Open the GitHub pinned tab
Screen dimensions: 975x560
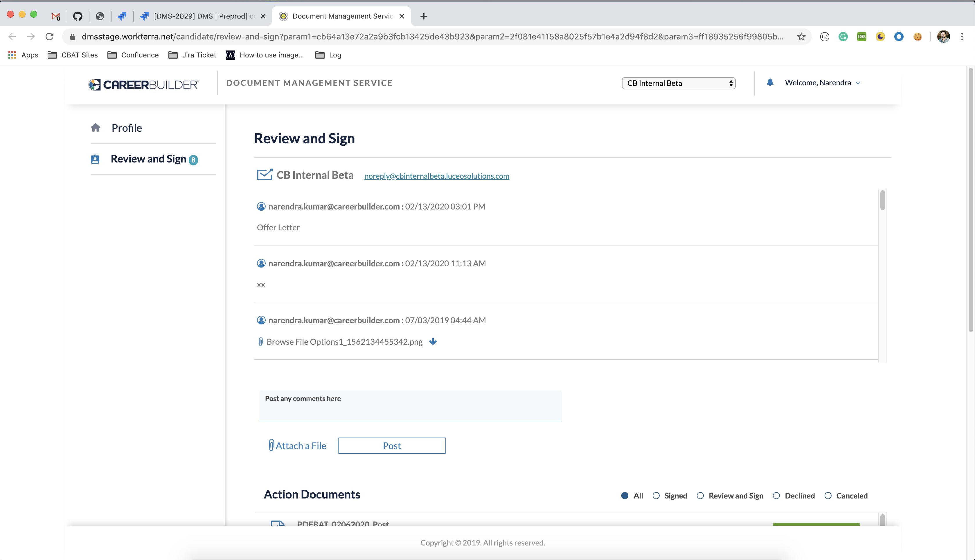point(78,16)
